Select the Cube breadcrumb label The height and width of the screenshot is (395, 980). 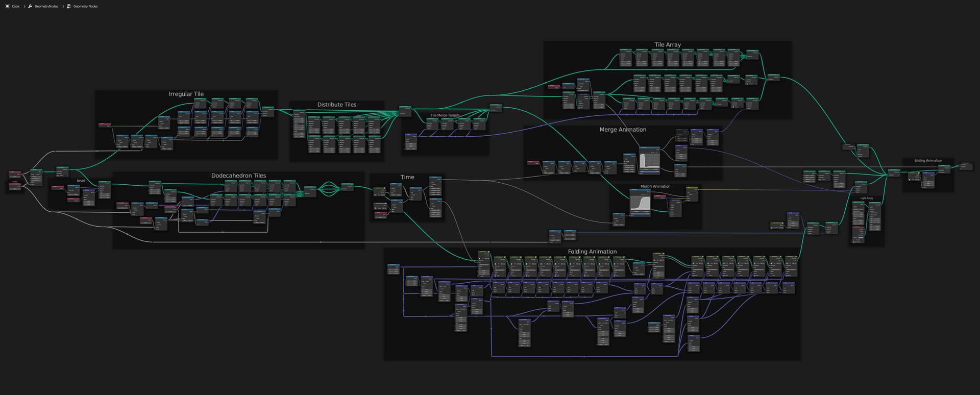pyautogui.click(x=15, y=6)
